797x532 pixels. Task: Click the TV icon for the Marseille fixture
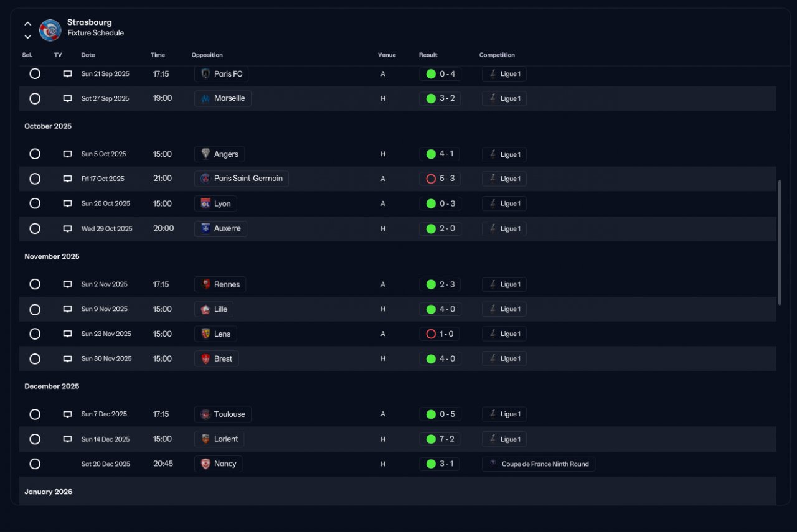pos(68,98)
